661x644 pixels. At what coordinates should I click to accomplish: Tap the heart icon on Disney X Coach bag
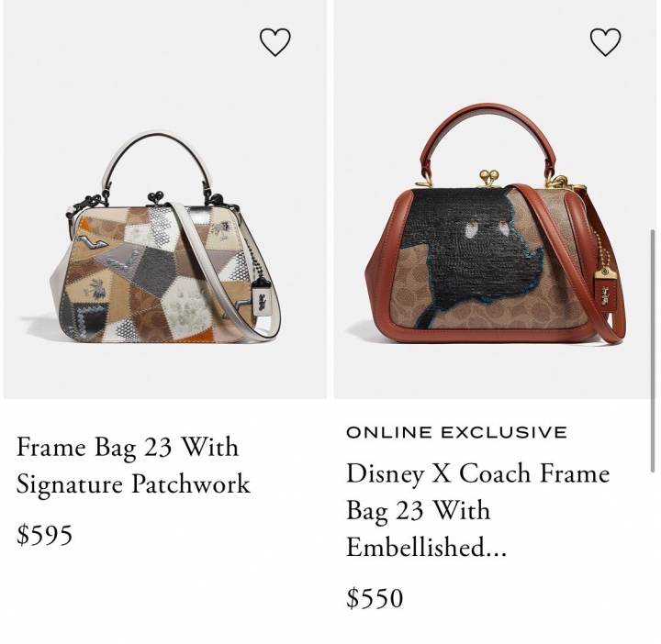click(x=605, y=42)
